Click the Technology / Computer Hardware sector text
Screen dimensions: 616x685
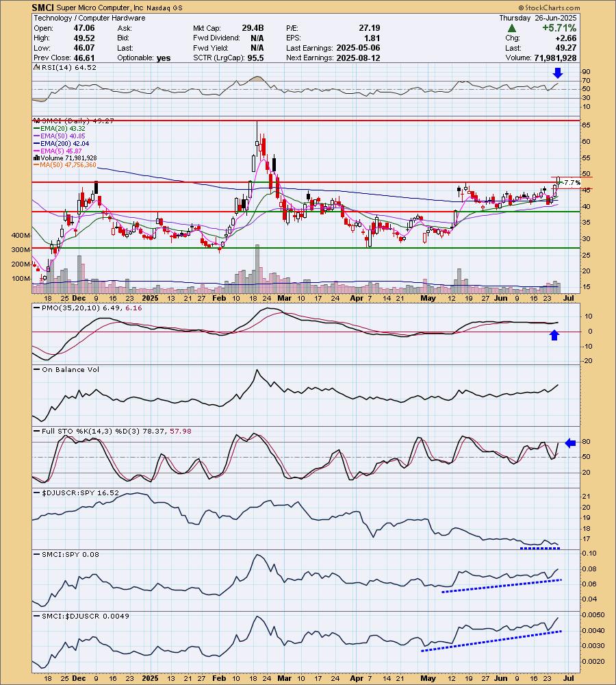(x=90, y=18)
